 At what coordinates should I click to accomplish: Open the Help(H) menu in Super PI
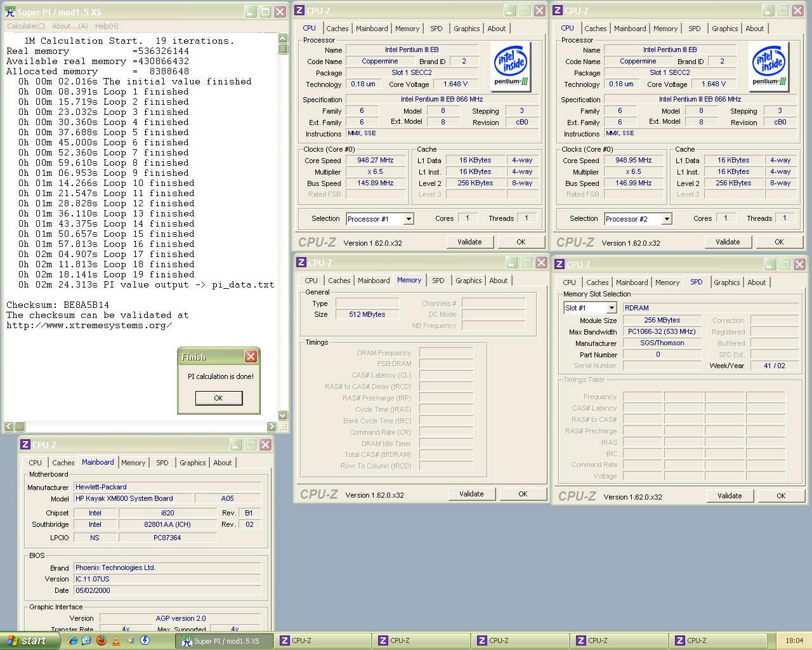click(107, 26)
